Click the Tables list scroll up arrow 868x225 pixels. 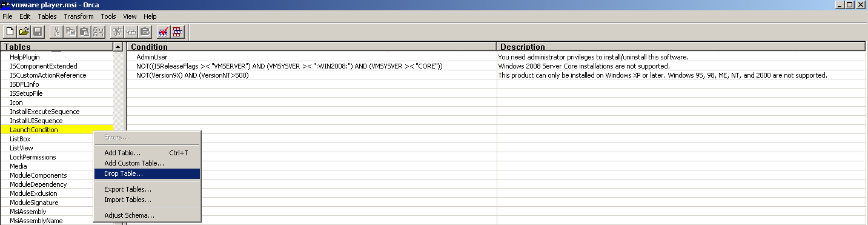(118, 47)
